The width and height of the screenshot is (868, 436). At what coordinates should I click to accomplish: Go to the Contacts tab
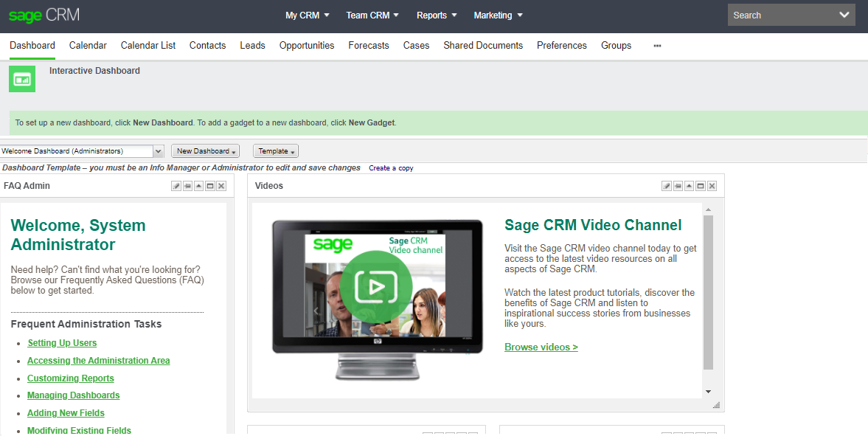(207, 46)
